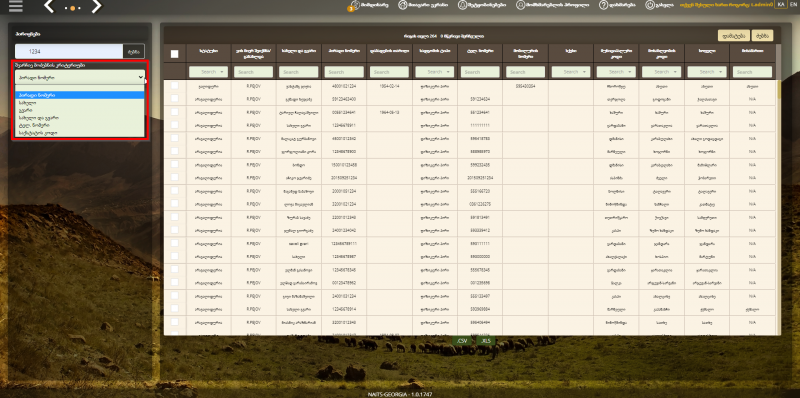Open the search criteria dropdown in left panel
The image size is (800, 398).
(80, 77)
